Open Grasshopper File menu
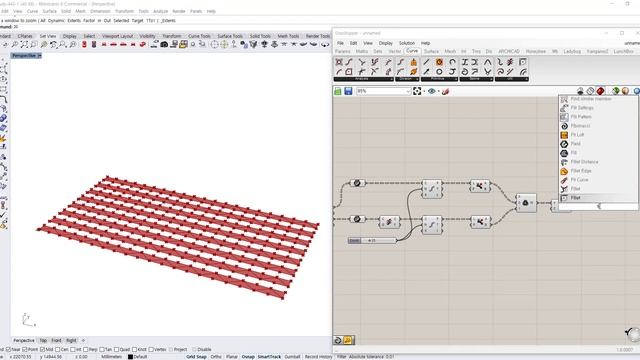 point(340,43)
